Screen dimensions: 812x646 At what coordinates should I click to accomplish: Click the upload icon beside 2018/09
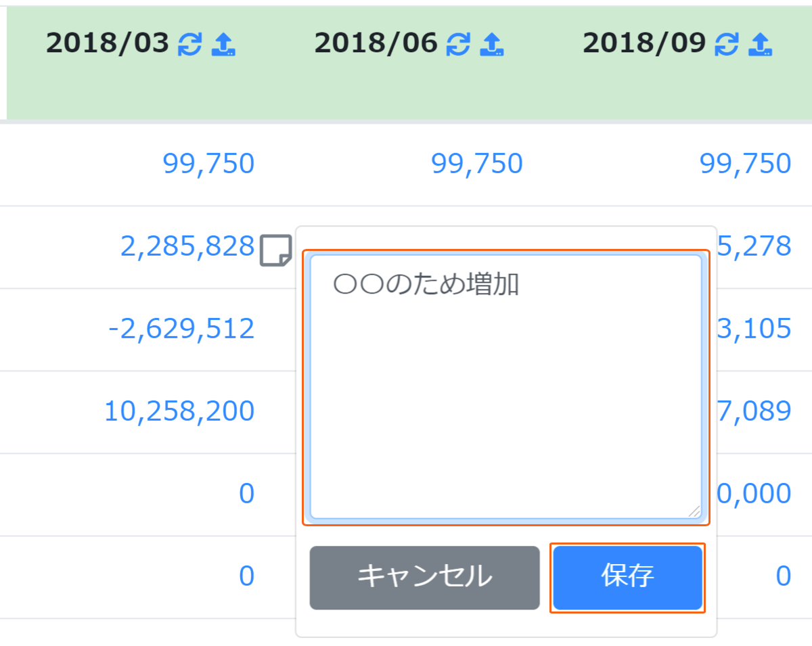(761, 45)
